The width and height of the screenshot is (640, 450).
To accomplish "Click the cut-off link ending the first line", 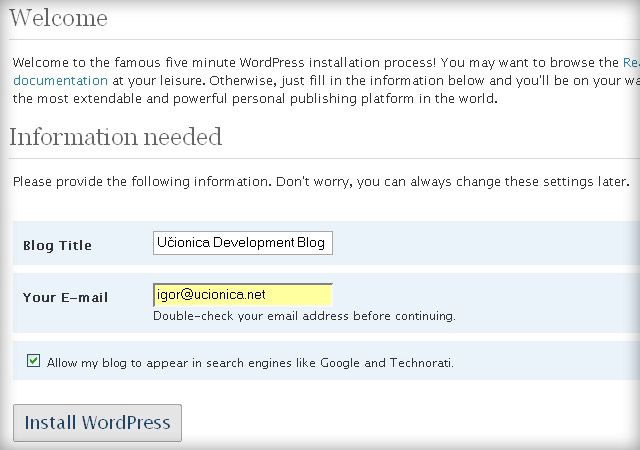I will pyautogui.click(x=630, y=62).
